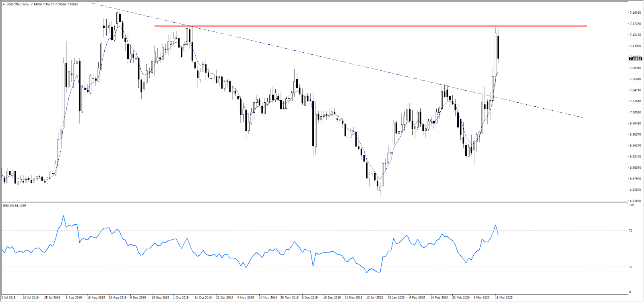Viewport: 644px width, 302px height.
Task: Click the 4 Nov 2019 date label
Action: (x=246, y=298)
